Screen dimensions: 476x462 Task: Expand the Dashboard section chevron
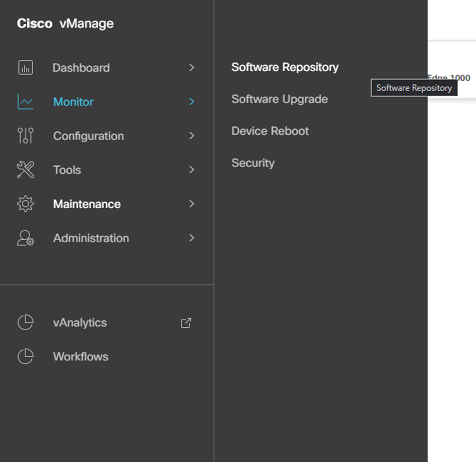coord(191,68)
